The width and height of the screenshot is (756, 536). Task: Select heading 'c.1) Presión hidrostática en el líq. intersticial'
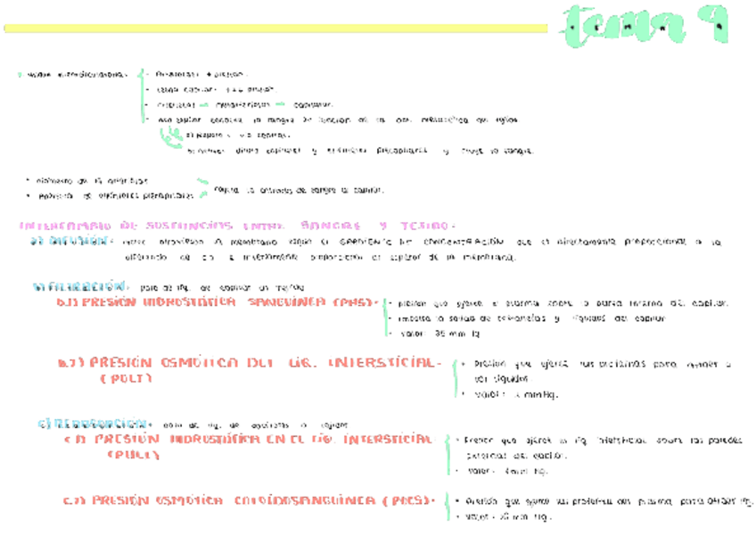(x=249, y=439)
